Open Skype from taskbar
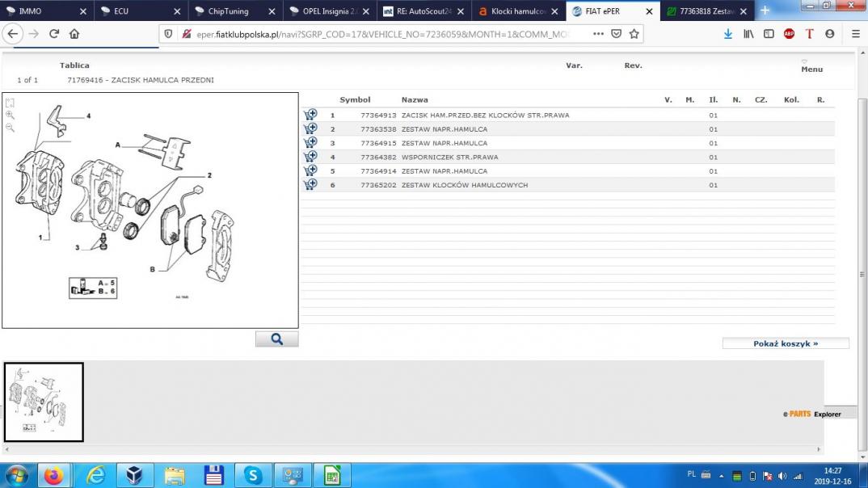868x488 pixels. [253, 475]
